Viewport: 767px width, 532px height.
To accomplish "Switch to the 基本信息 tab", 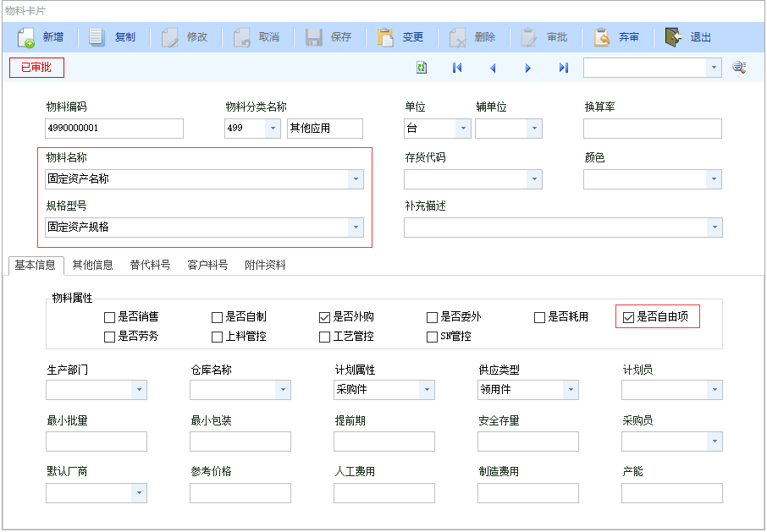I will (x=36, y=266).
